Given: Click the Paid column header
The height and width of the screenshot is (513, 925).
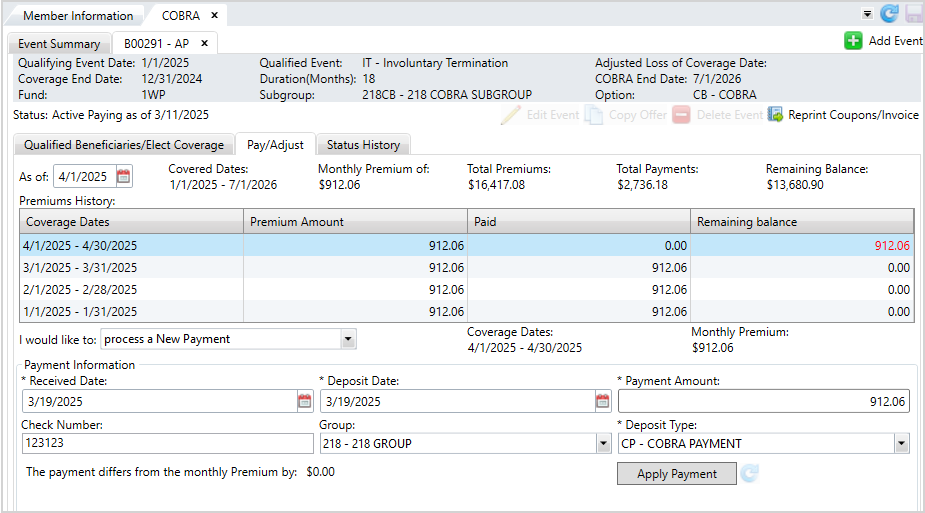Looking at the screenshot, I should 579,222.
